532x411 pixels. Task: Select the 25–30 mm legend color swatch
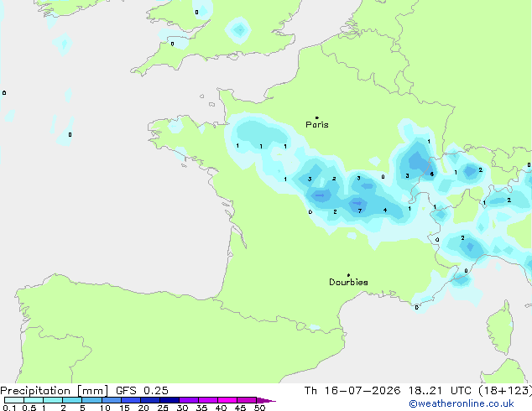(x=170, y=400)
